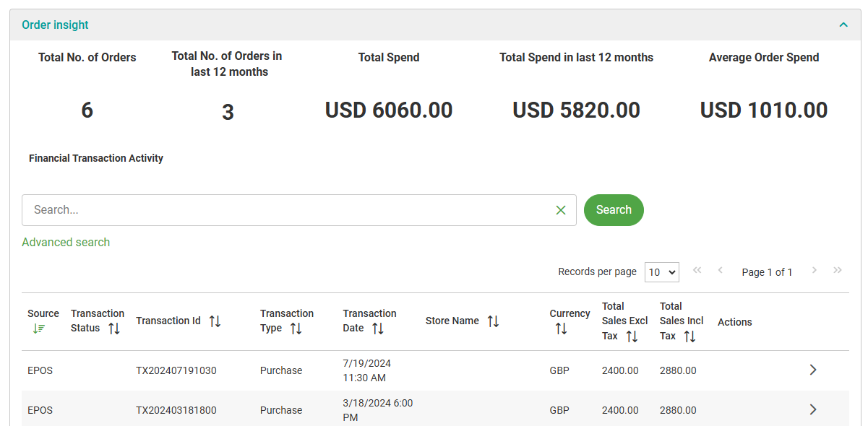868x426 pixels.
Task: Sort by Transaction Id column
Action: (x=215, y=321)
